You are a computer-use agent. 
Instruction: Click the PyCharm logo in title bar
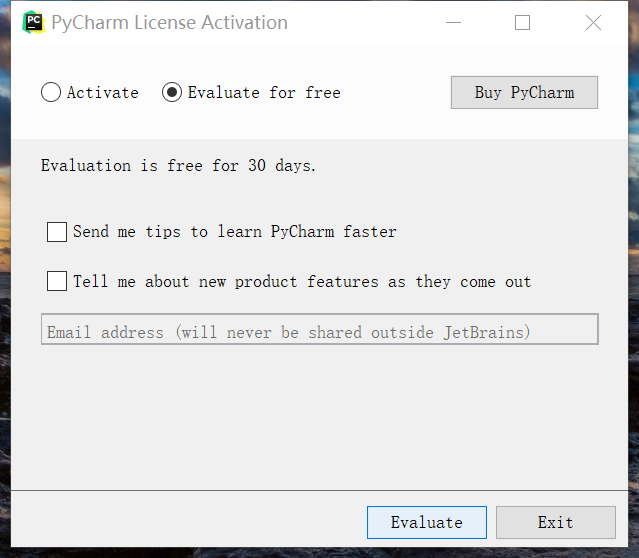pos(34,22)
